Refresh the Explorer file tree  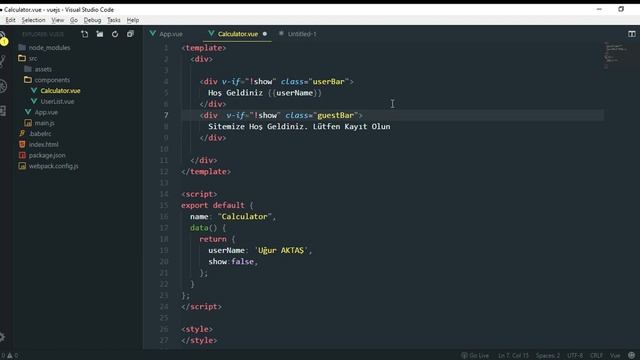point(115,34)
